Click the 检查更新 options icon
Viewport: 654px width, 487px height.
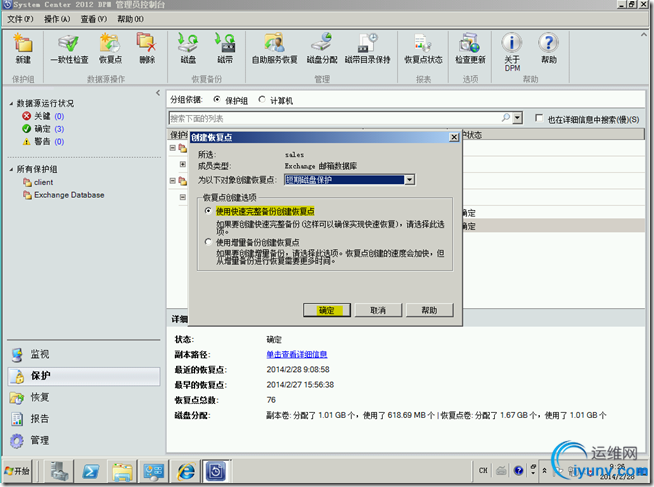point(470,49)
